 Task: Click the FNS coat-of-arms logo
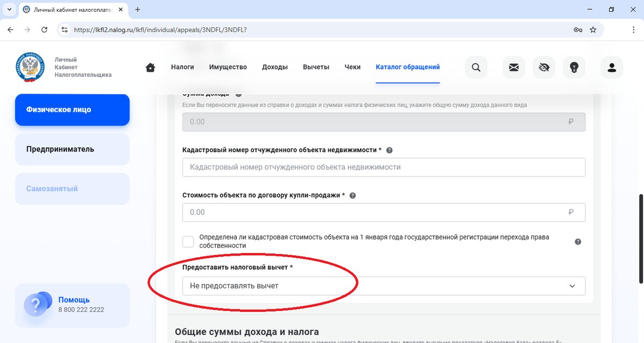(x=30, y=67)
